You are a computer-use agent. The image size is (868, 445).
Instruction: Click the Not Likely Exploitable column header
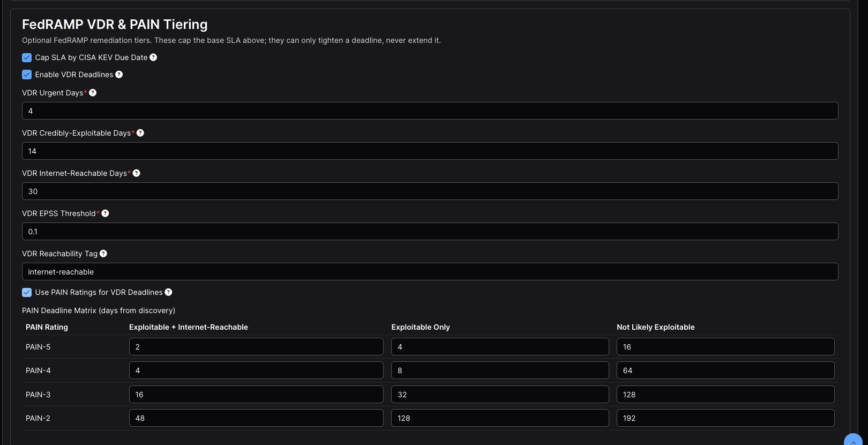pos(656,327)
